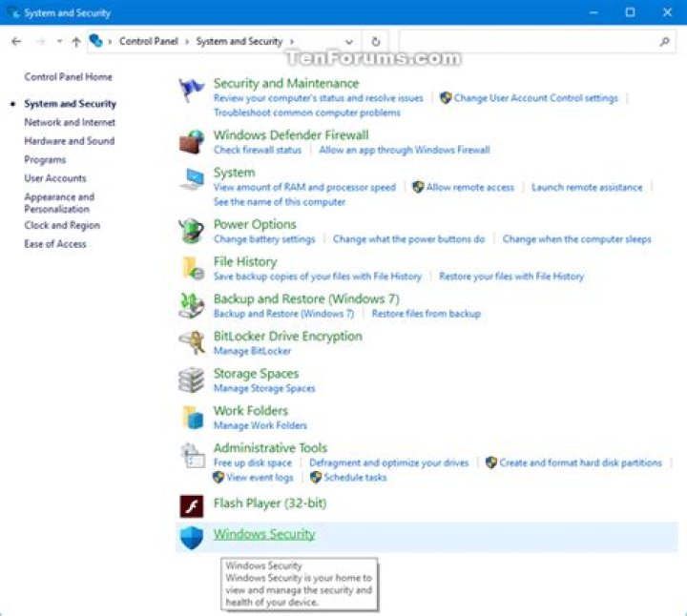Click Manage Storage Spaces link
This screenshot has width=687, height=616.
click(x=264, y=388)
